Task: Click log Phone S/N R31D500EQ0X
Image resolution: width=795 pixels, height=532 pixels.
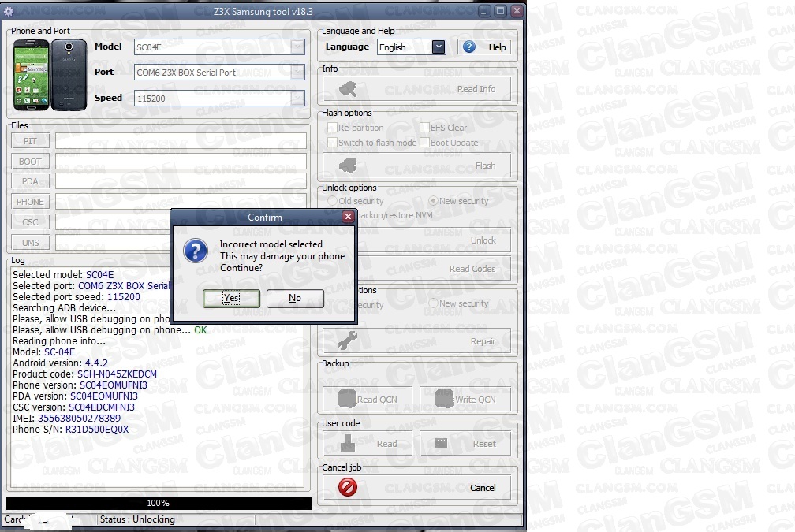Action: coord(97,430)
